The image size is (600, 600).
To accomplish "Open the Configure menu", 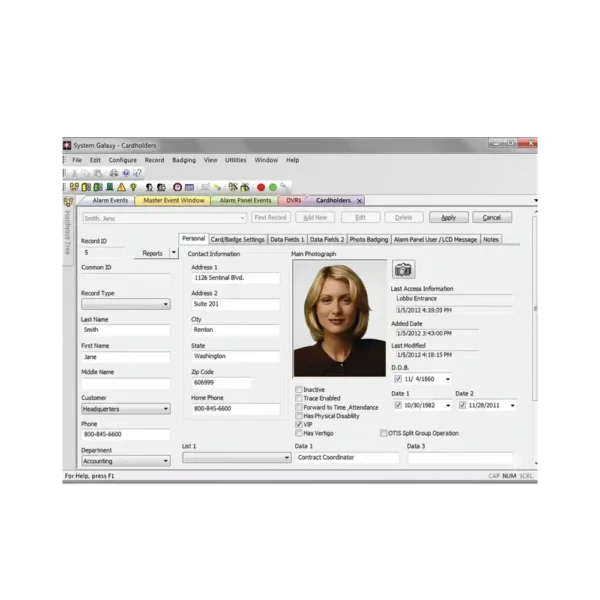I will (122, 160).
